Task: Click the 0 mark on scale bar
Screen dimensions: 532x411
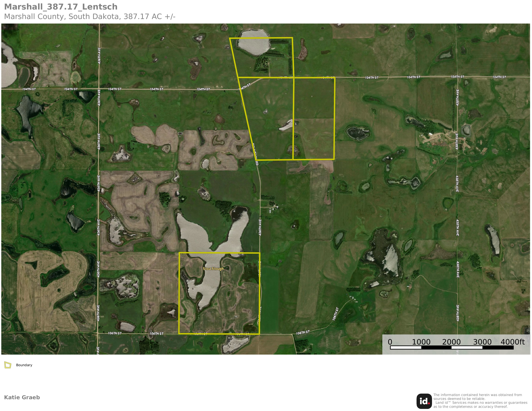Action: tap(390, 342)
